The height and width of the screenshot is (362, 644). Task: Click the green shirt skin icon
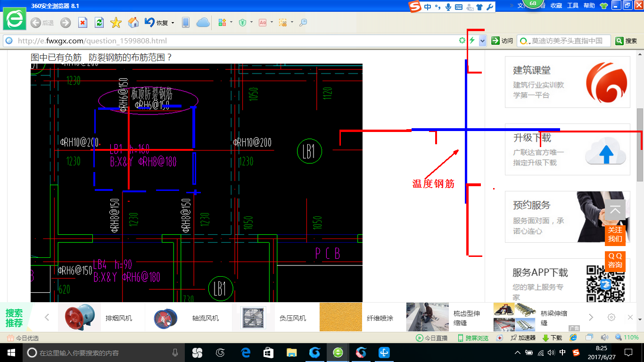603,6
